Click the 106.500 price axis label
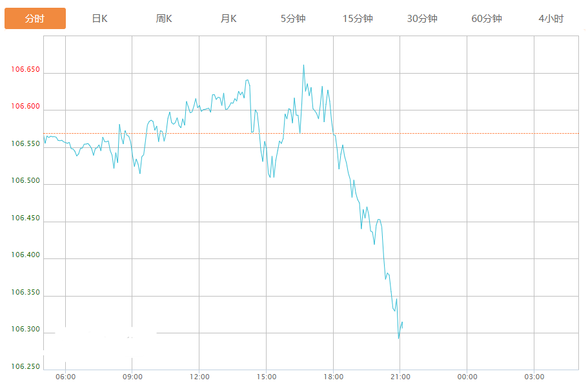588x387 pixels. coord(26,181)
